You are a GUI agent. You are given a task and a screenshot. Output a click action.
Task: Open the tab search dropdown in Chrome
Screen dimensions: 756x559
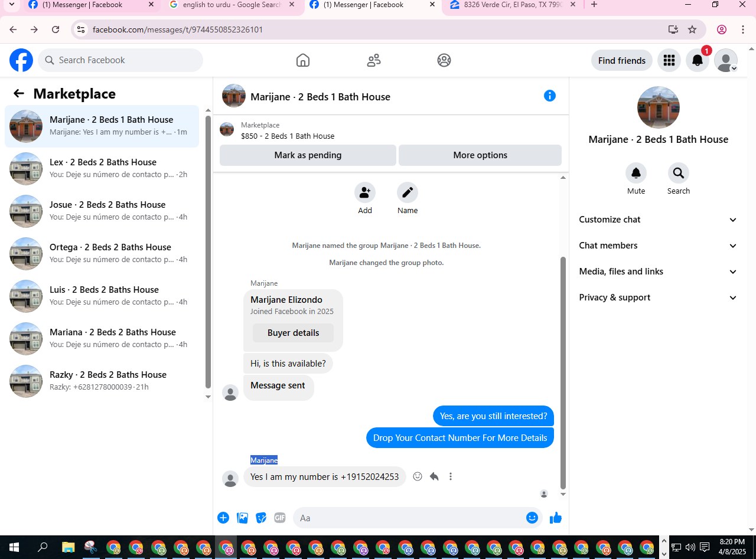11,5
